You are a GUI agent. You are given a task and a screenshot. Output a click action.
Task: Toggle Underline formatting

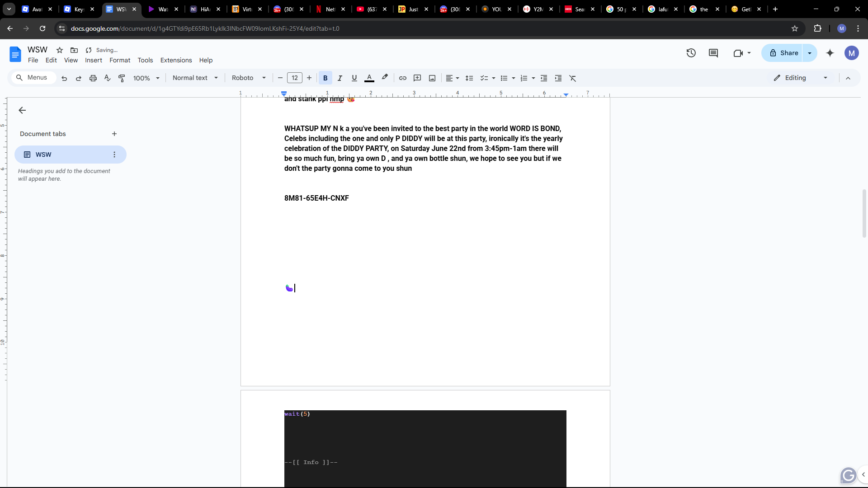click(354, 78)
